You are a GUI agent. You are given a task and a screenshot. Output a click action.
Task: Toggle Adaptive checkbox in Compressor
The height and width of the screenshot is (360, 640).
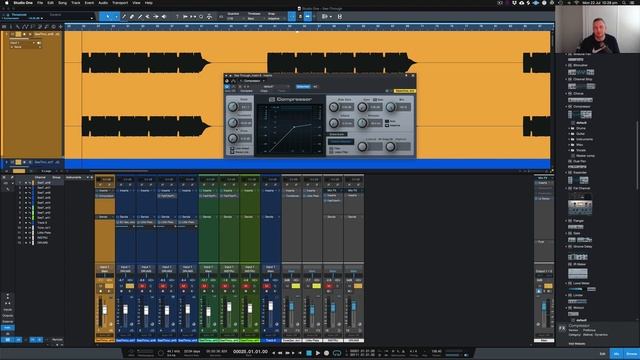387,125
